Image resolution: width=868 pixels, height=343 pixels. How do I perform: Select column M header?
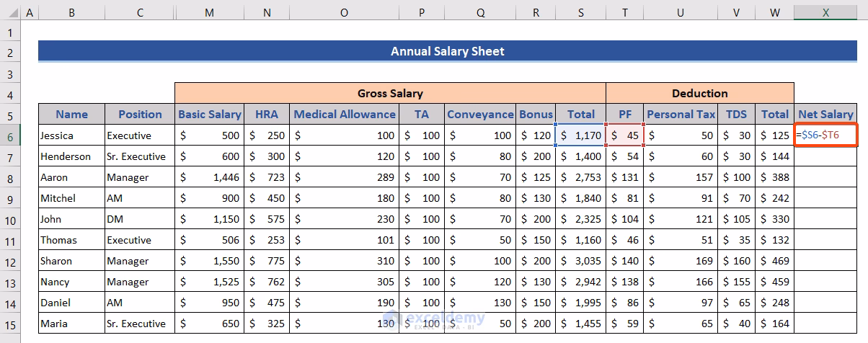pyautogui.click(x=209, y=13)
